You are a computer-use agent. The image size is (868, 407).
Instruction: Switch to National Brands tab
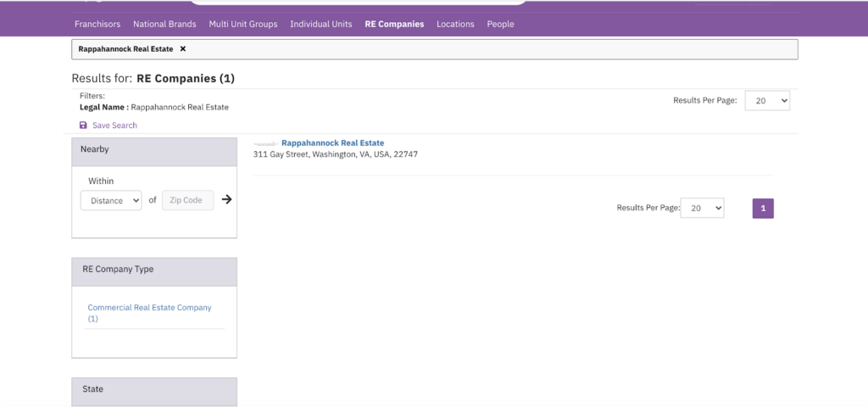(x=164, y=25)
